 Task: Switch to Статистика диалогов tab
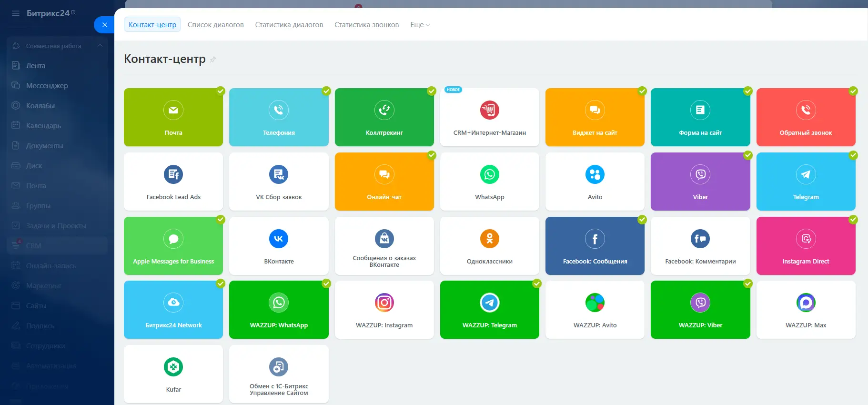[x=289, y=25]
